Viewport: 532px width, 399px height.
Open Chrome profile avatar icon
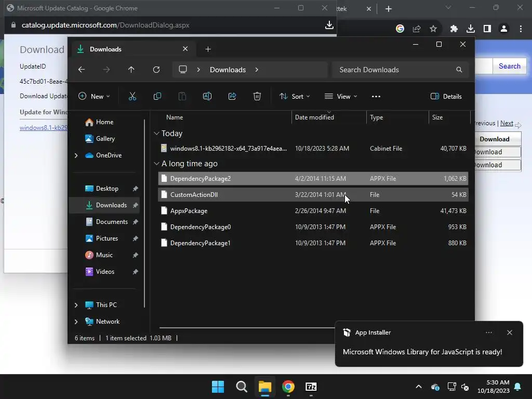click(504, 29)
